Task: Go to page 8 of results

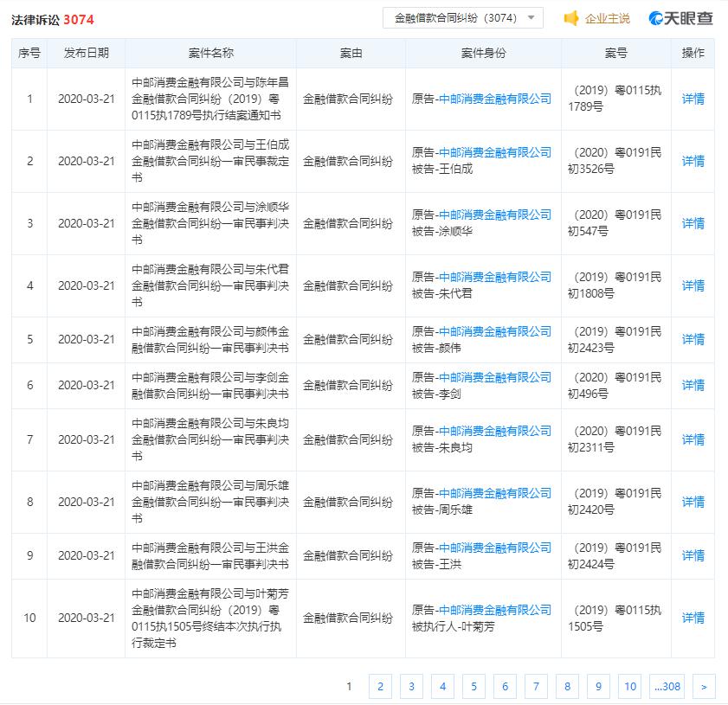Action: point(567,686)
